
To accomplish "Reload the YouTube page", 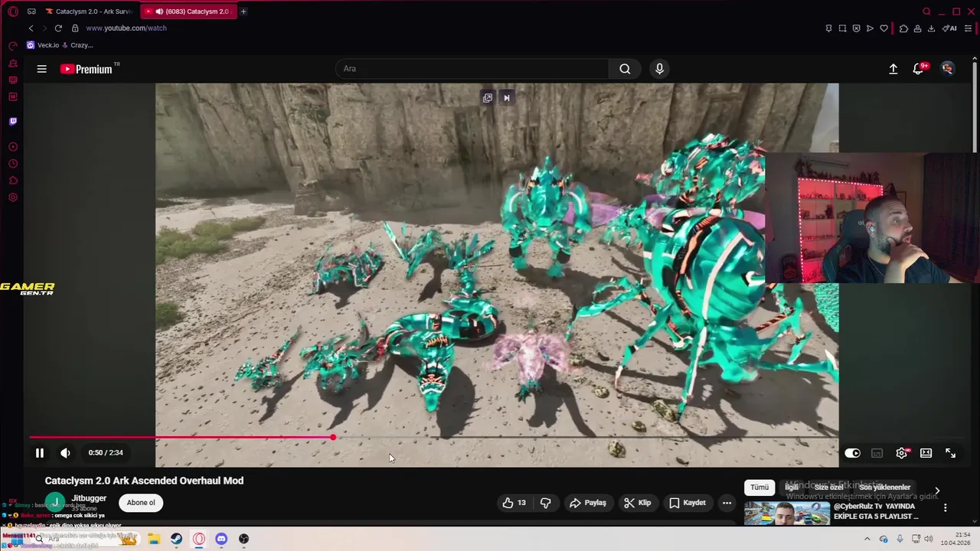I will (x=58, y=28).
